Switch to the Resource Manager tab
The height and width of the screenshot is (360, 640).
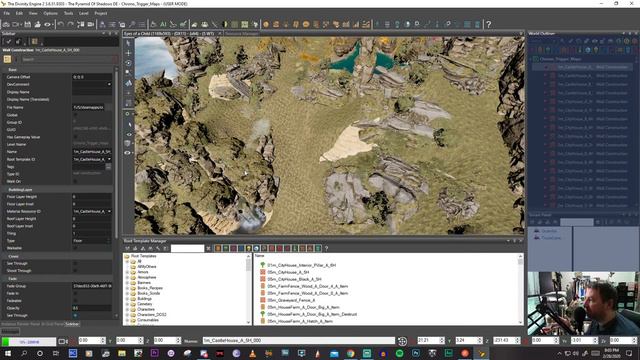[242, 34]
